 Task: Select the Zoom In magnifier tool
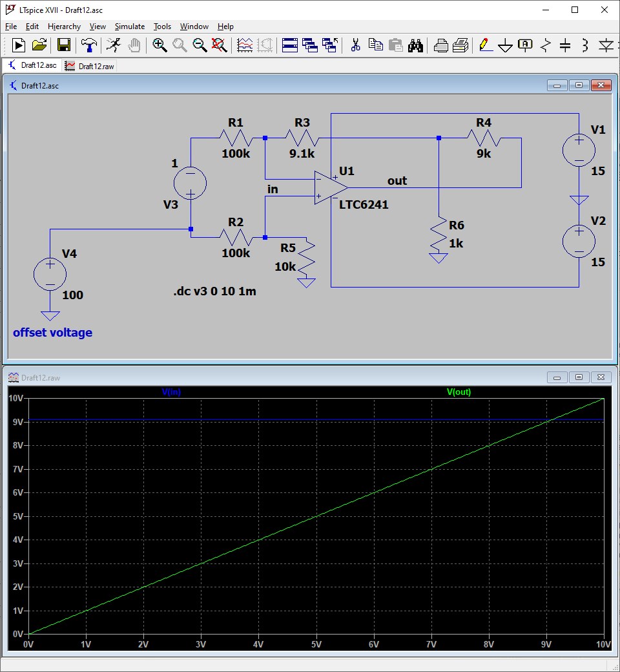click(160, 45)
